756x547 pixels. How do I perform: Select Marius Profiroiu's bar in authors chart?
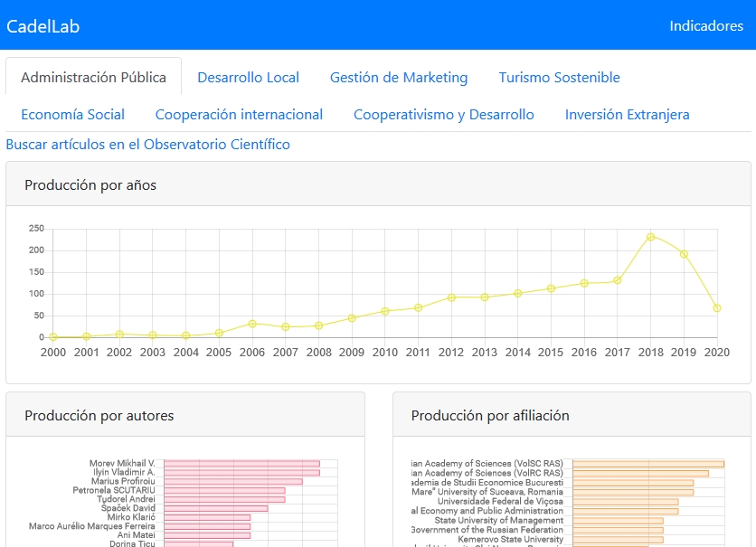pyautogui.click(x=233, y=482)
